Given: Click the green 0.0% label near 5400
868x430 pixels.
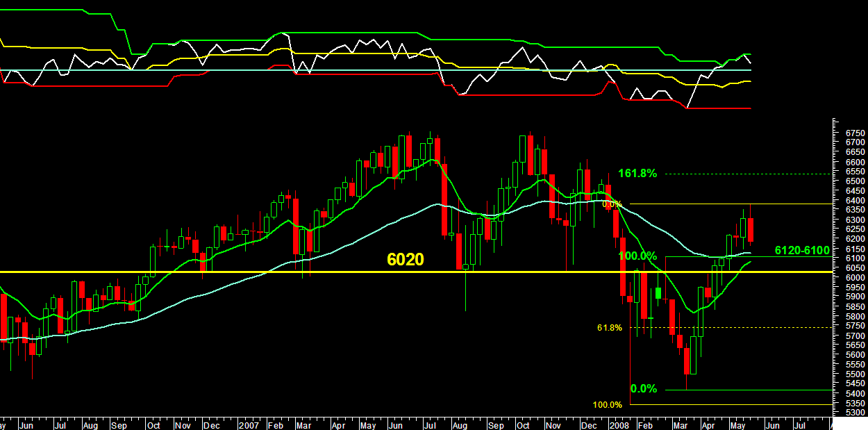Looking at the screenshot, I should (643, 389).
